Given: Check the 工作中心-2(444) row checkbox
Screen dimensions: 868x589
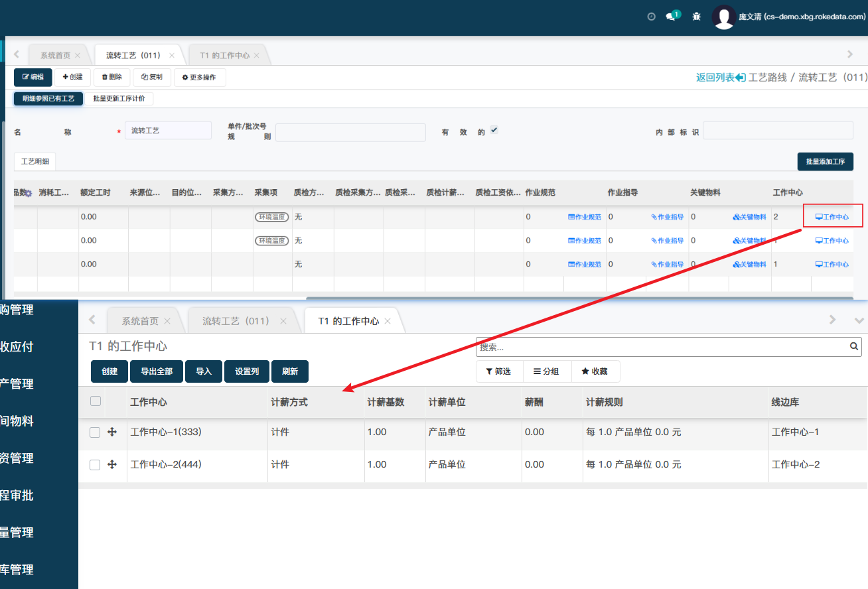Looking at the screenshot, I should [x=95, y=465].
